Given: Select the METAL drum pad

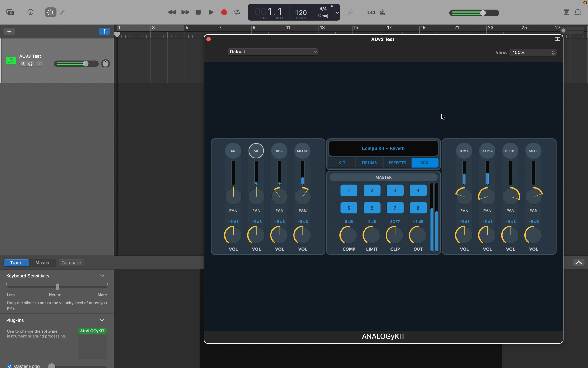Looking at the screenshot, I should (x=302, y=151).
